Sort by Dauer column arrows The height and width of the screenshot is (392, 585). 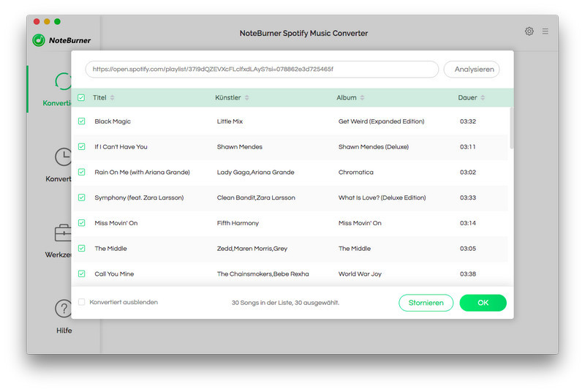pyautogui.click(x=483, y=97)
